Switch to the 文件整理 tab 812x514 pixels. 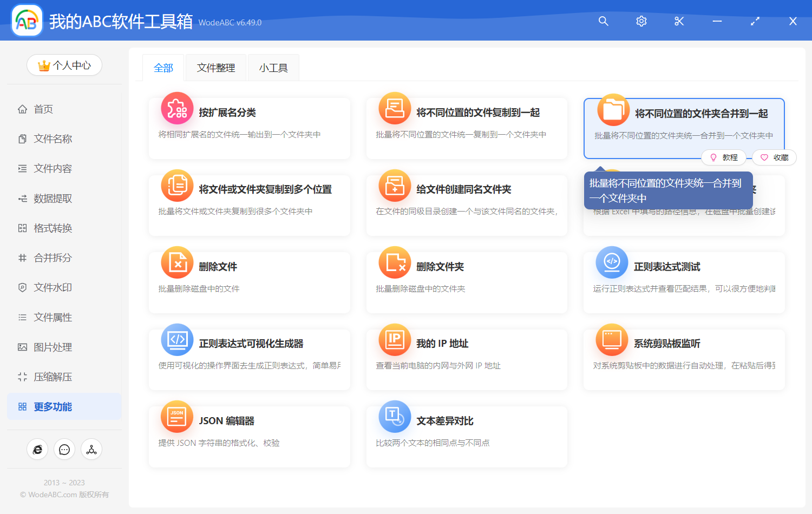coord(215,67)
